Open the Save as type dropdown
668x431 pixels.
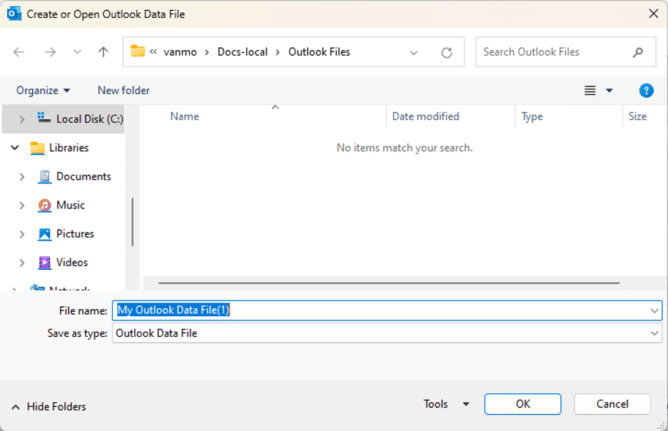click(x=654, y=333)
